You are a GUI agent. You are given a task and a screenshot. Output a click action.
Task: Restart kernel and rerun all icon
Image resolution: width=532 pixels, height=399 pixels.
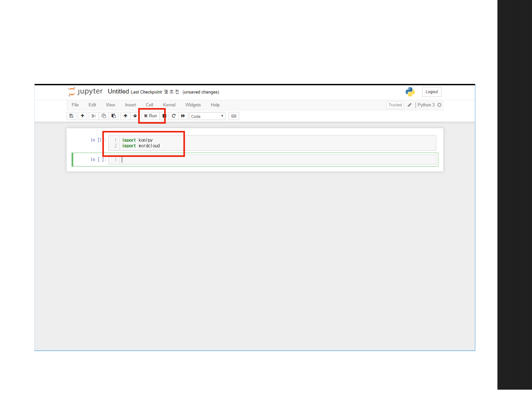pos(183,116)
